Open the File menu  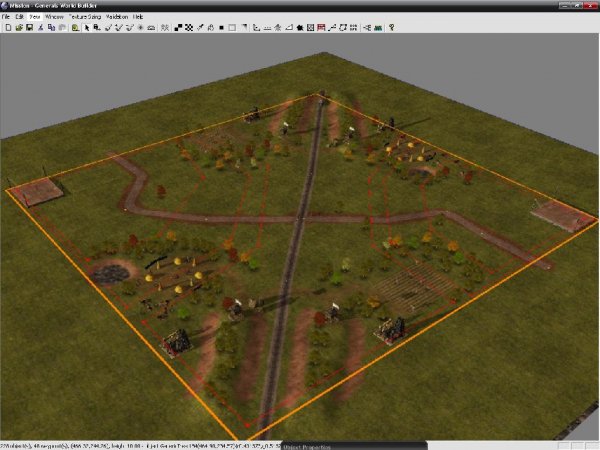click(6, 17)
